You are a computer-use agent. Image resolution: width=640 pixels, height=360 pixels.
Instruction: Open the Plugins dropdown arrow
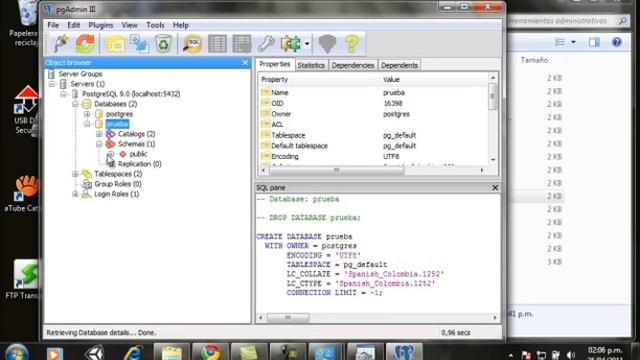point(307,44)
